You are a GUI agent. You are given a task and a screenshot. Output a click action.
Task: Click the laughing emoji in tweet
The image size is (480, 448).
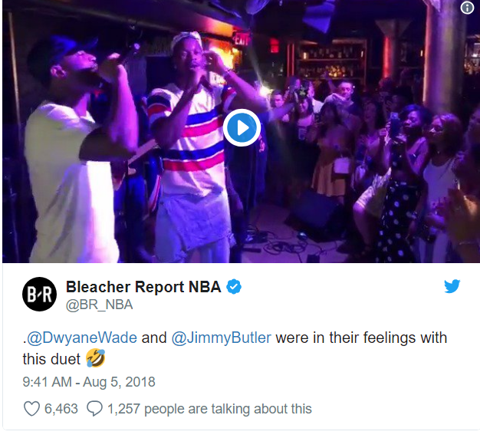[96, 358]
